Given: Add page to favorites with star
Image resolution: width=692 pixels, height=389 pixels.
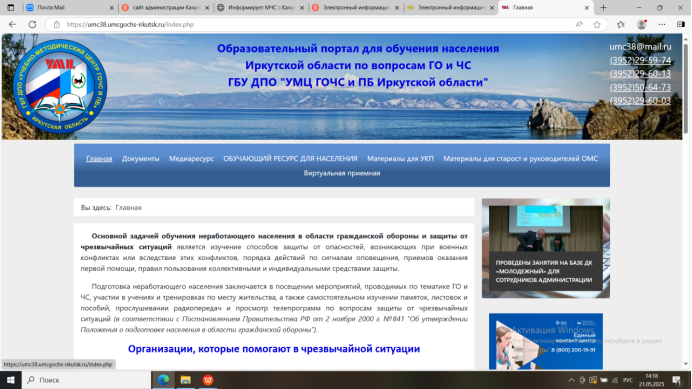Looking at the screenshot, I should (597, 25).
